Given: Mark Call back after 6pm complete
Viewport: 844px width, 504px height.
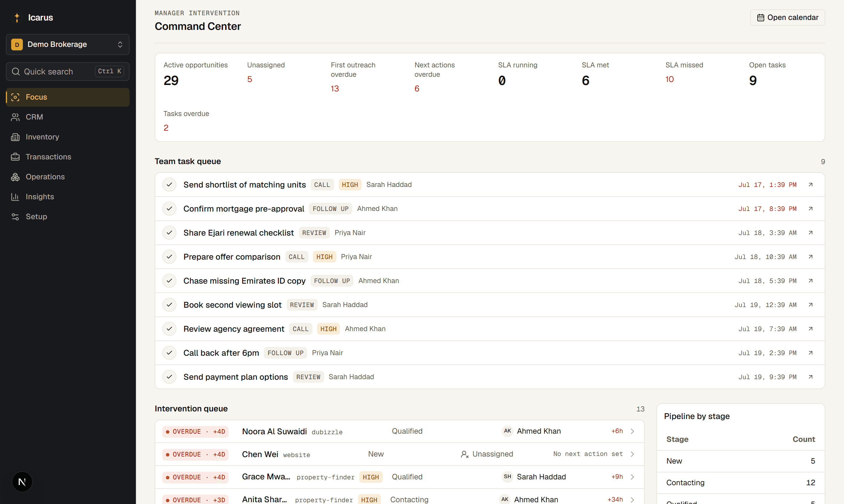Looking at the screenshot, I should [x=169, y=353].
